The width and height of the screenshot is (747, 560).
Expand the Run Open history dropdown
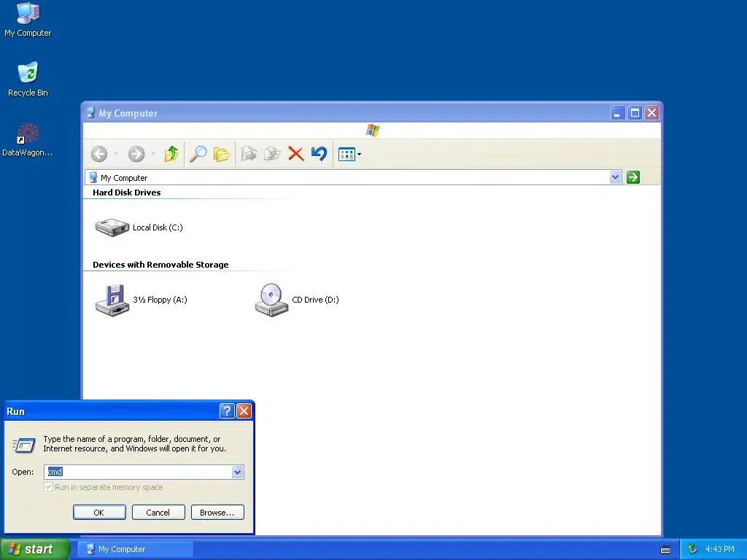(238, 472)
